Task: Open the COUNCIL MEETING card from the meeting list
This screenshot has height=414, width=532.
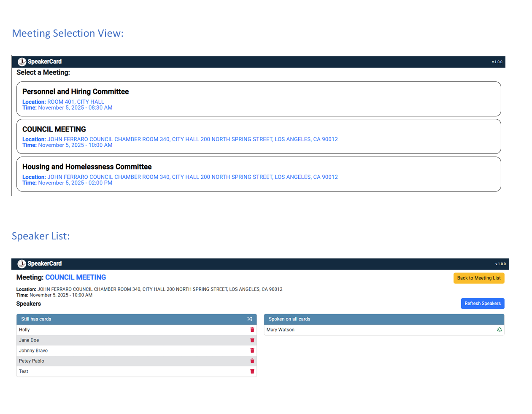Action: (x=258, y=136)
